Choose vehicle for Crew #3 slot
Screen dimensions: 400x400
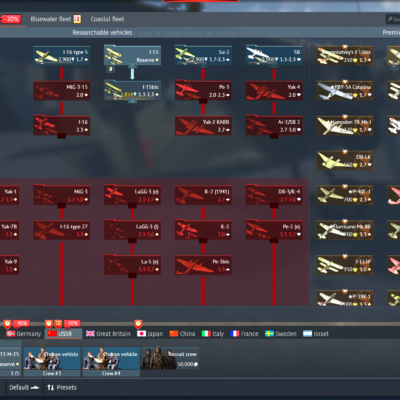pos(52,362)
